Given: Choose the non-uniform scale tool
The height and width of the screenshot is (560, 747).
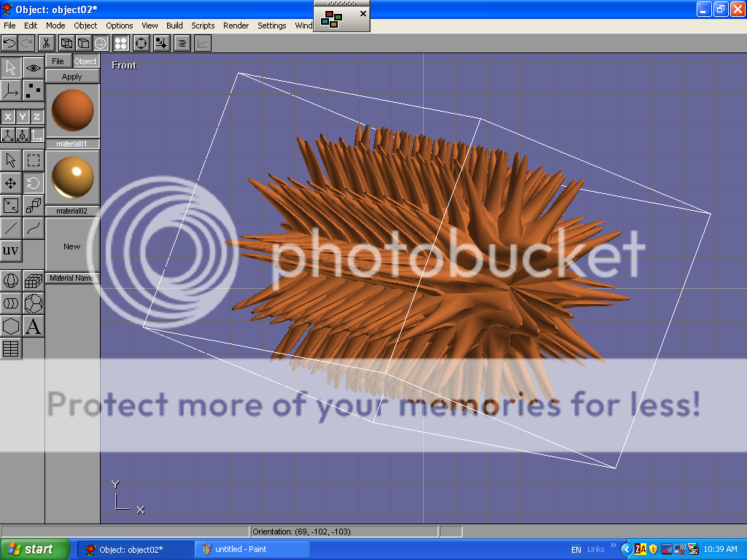Looking at the screenshot, I should pyautogui.click(x=10, y=206).
